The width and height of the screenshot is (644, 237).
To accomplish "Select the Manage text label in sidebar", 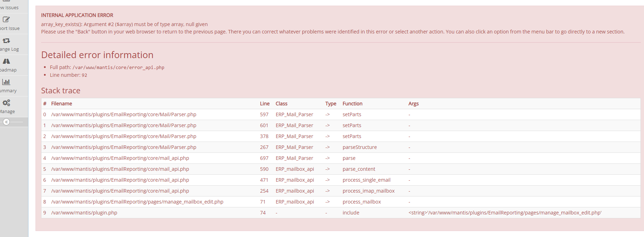I will click(8, 112).
